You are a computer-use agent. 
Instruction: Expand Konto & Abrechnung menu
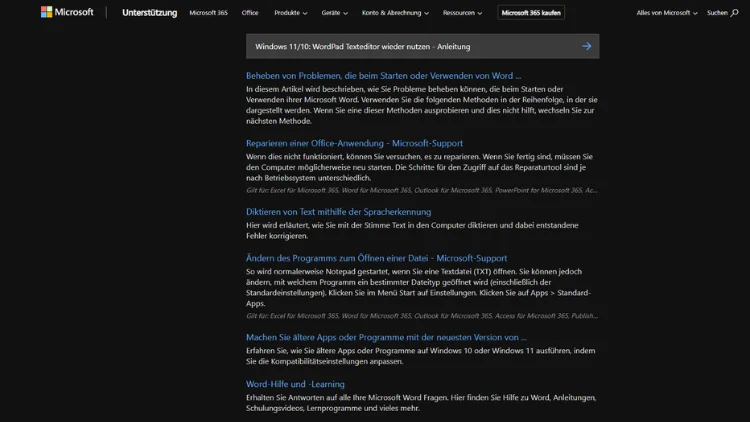tap(395, 13)
